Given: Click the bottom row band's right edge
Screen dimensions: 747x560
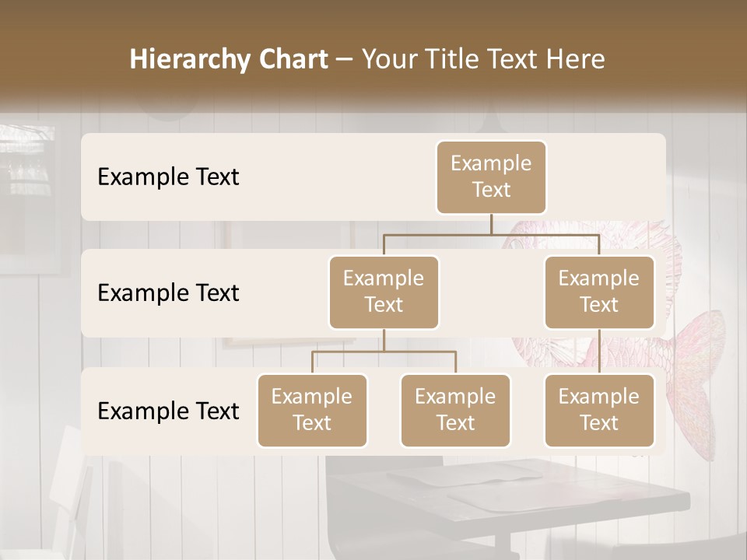Looking at the screenshot, I should point(661,412).
